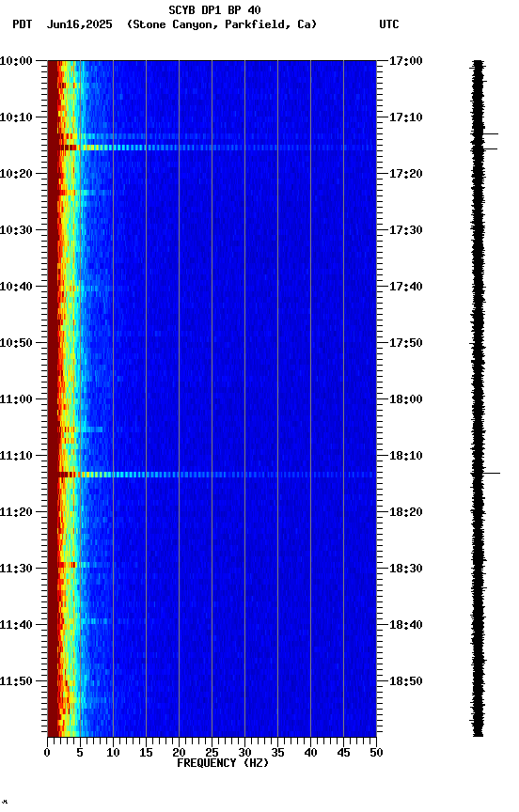Click the PDT time label 10:50
Image resolution: width=519 pixels, height=812 pixels.
(x=16, y=343)
